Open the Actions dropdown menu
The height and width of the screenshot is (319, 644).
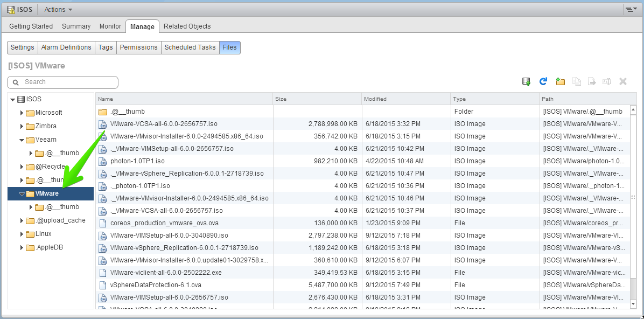pos(58,10)
